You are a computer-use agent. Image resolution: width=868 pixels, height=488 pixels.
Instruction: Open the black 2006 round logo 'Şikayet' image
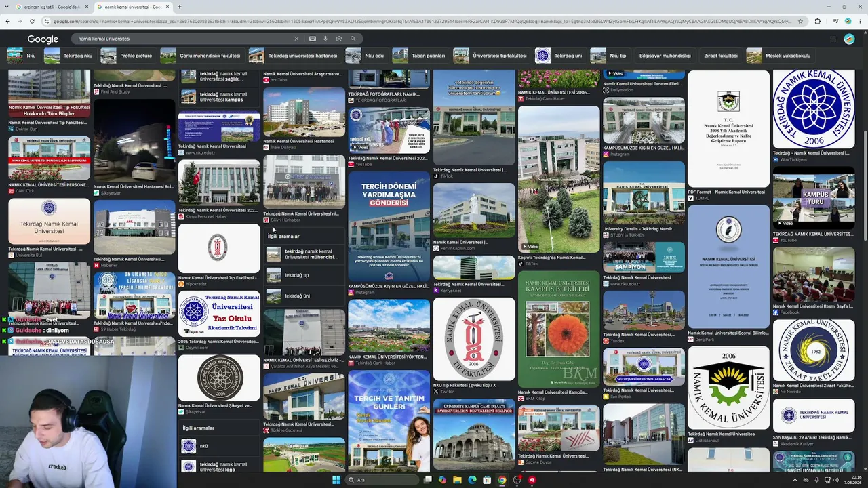click(x=219, y=378)
